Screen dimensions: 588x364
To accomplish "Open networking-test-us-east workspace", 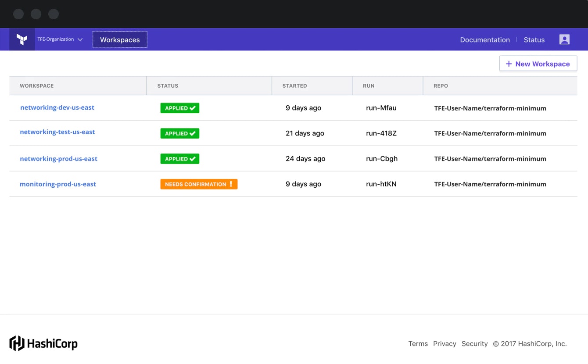I will 57,132.
